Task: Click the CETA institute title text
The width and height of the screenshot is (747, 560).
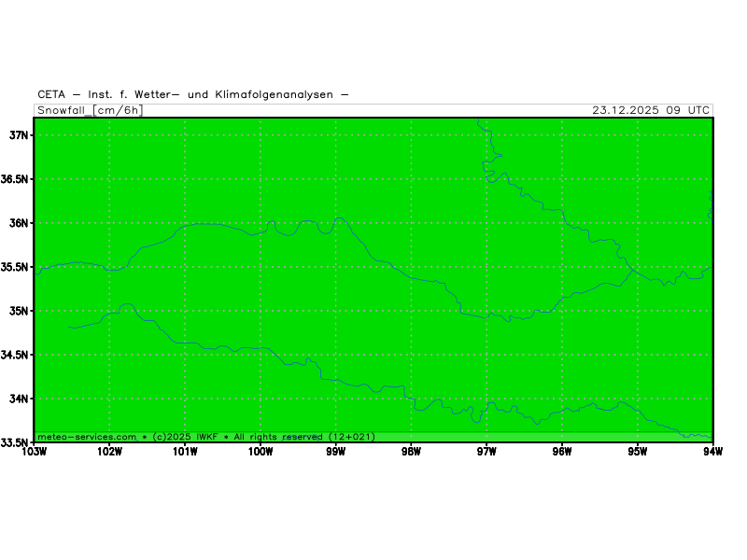Action: point(193,94)
